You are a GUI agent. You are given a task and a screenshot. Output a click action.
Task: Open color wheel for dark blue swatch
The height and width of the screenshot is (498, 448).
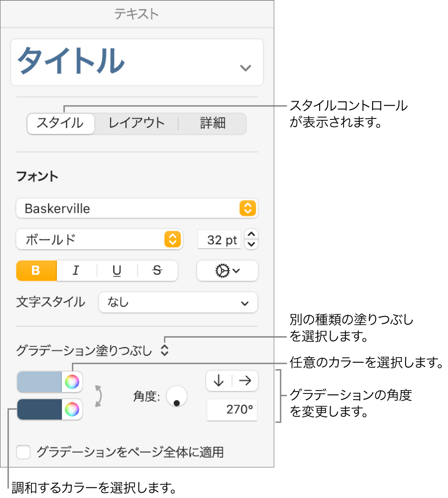click(72, 409)
